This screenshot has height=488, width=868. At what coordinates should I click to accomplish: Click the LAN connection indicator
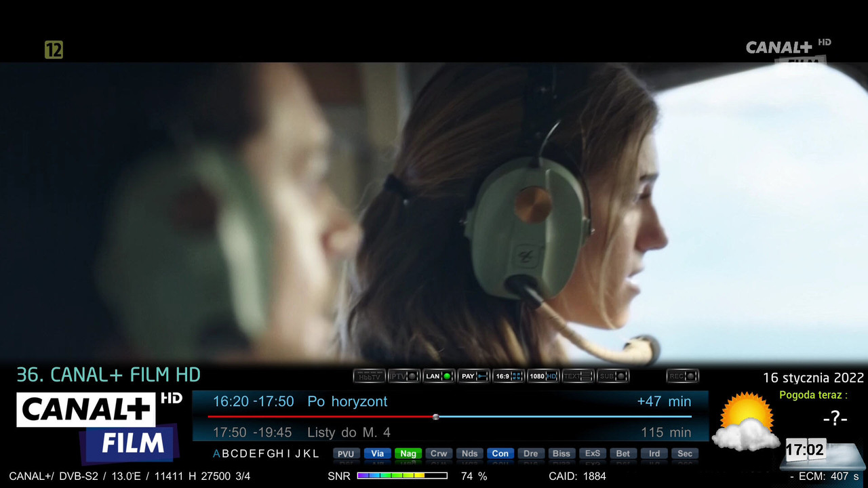[x=439, y=375]
